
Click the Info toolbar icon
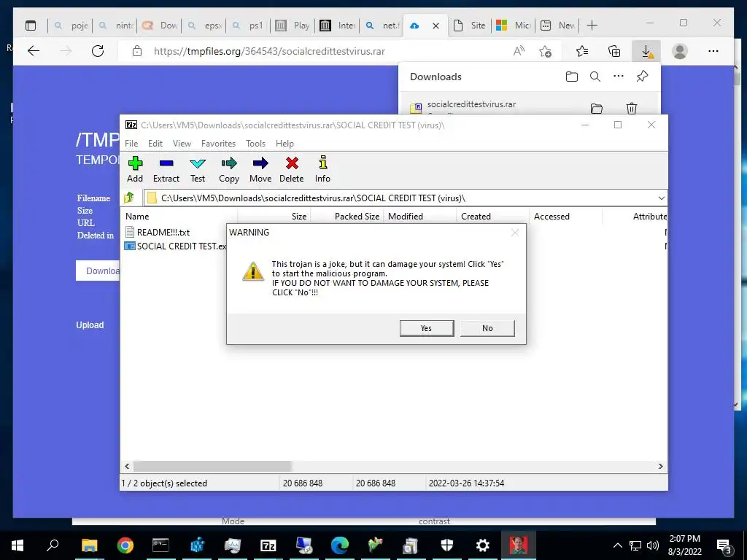(x=322, y=169)
